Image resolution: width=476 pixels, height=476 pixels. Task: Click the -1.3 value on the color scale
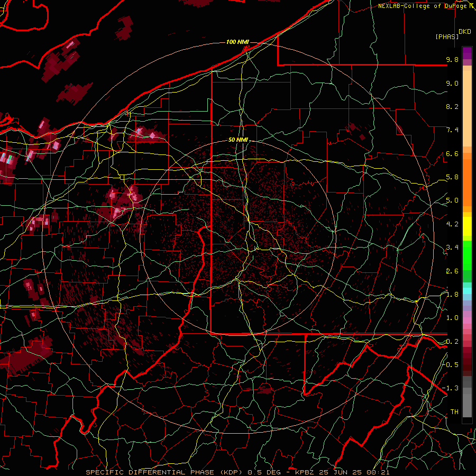[x=451, y=388]
